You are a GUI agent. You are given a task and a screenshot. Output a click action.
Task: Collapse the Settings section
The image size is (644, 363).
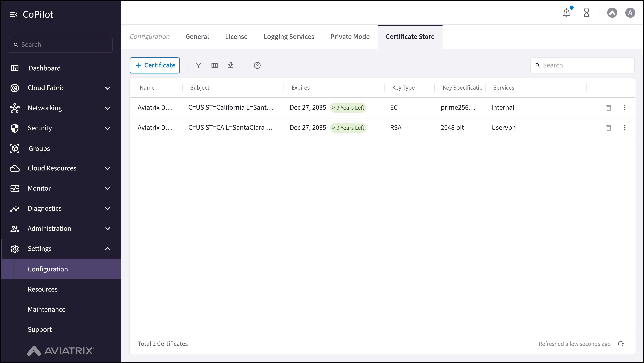pos(108,249)
